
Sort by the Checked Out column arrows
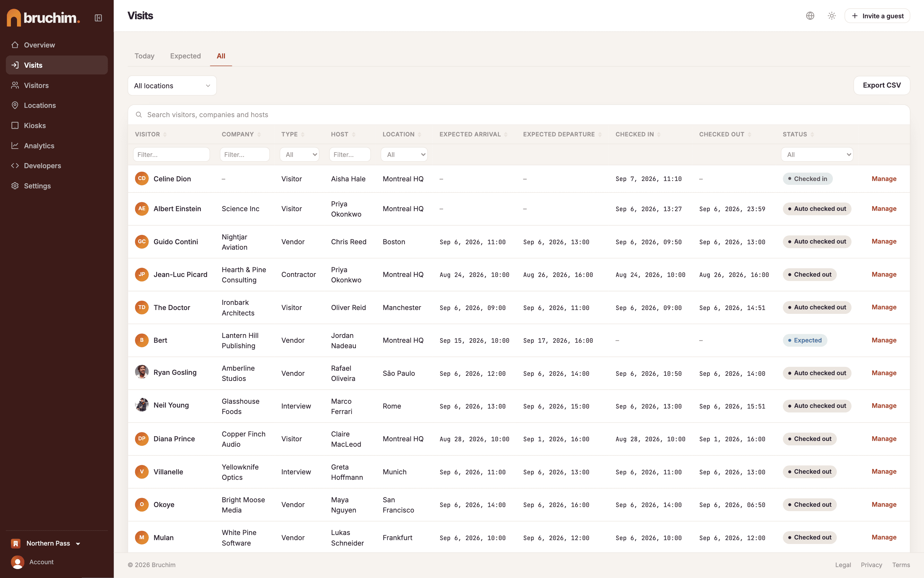(x=749, y=134)
